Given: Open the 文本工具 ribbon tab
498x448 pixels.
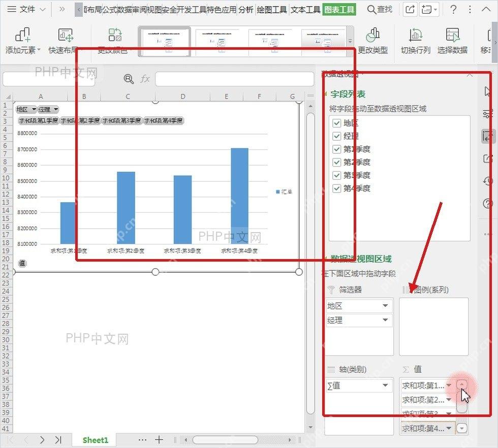Looking at the screenshot, I should 305,10.
